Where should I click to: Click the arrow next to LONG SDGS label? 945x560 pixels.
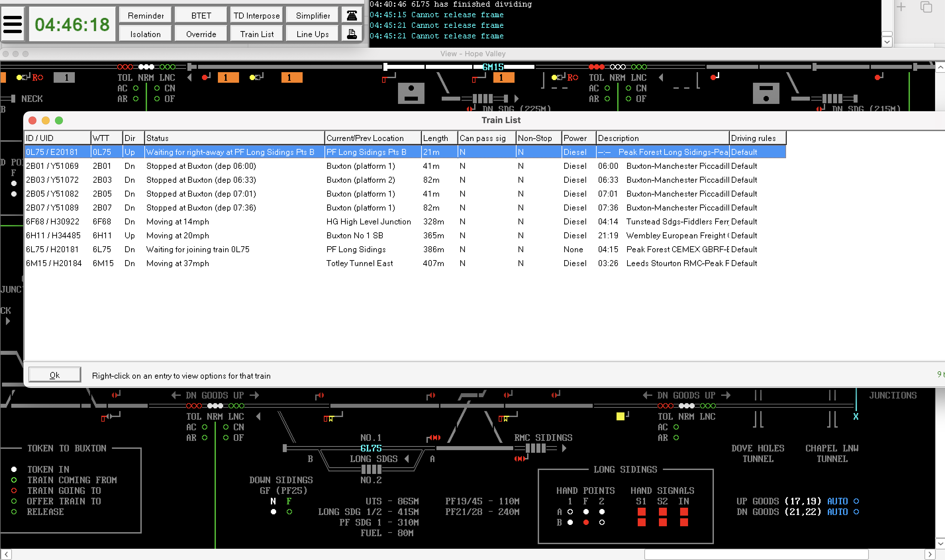coord(407,458)
